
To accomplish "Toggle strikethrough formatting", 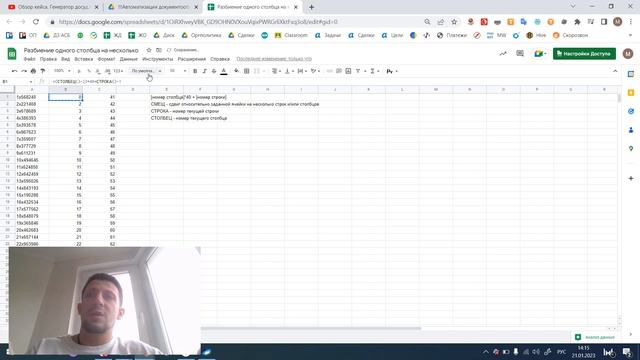I will (x=214, y=71).
